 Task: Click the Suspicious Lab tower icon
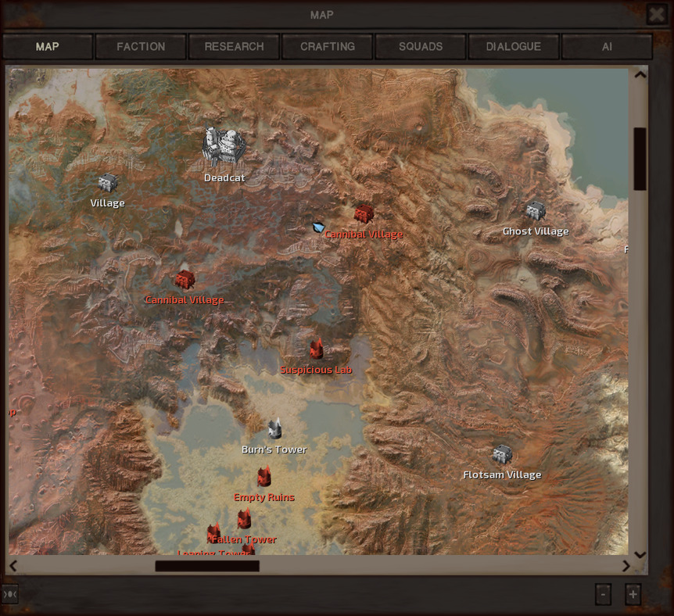(317, 349)
